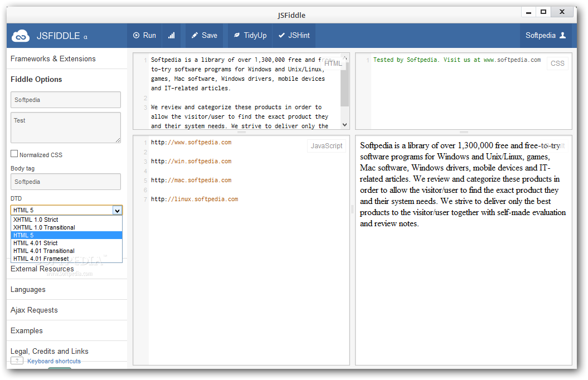The image size is (588, 380).
Task: Expand the Languages section
Action: [28, 290]
